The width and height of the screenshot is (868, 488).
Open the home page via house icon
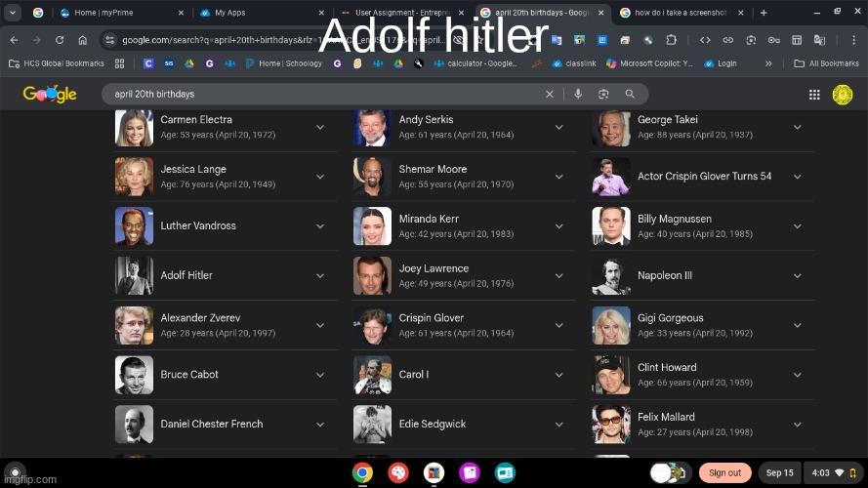(x=82, y=40)
